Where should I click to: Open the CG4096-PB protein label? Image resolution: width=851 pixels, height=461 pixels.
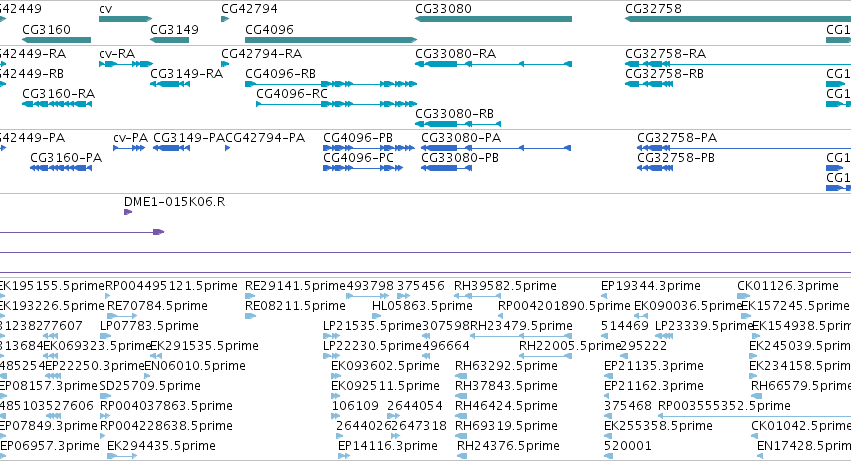[x=358, y=138]
